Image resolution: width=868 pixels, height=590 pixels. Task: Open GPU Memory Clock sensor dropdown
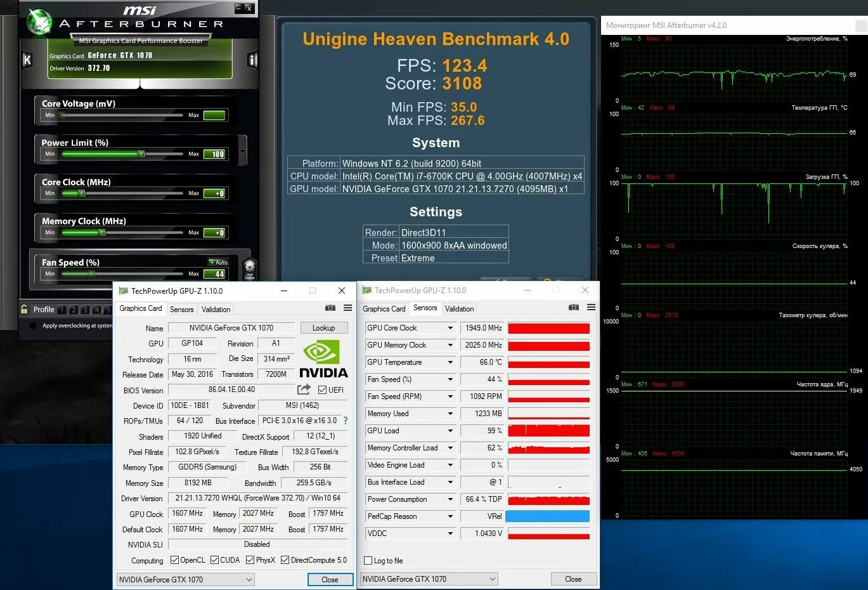click(x=450, y=345)
